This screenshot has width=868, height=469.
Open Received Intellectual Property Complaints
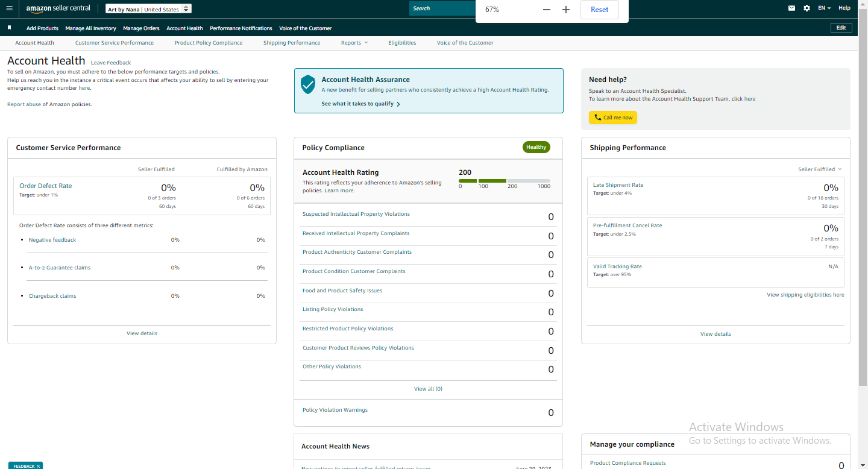tap(356, 233)
